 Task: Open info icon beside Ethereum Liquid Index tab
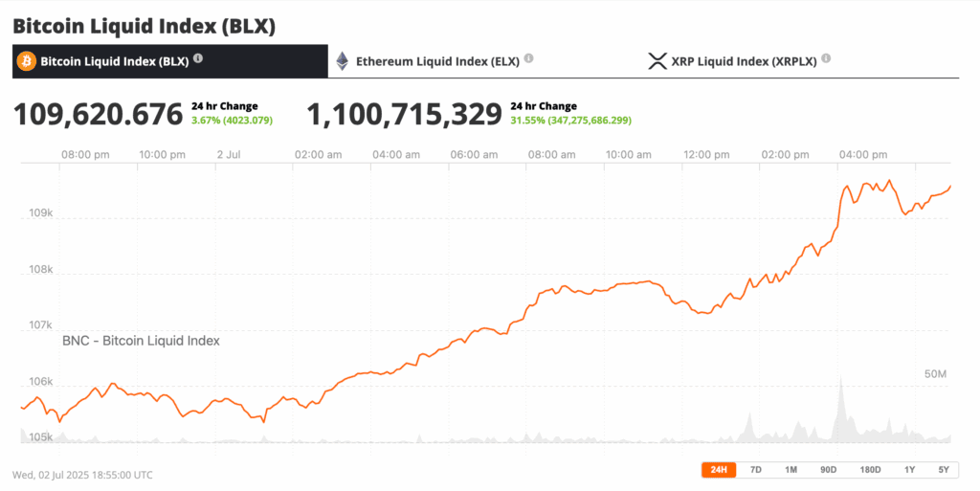click(528, 58)
